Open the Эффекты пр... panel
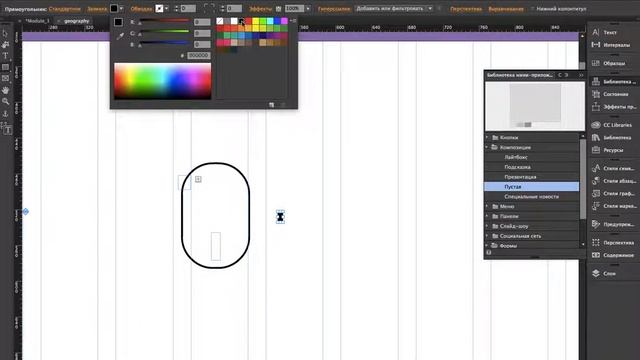This screenshot has width=640, height=360. pyautogui.click(x=613, y=107)
